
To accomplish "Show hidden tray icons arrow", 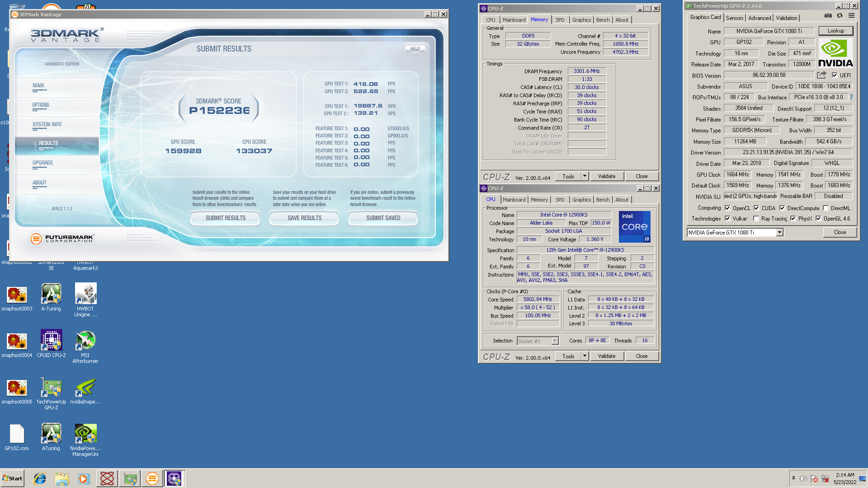I will point(793,478).
